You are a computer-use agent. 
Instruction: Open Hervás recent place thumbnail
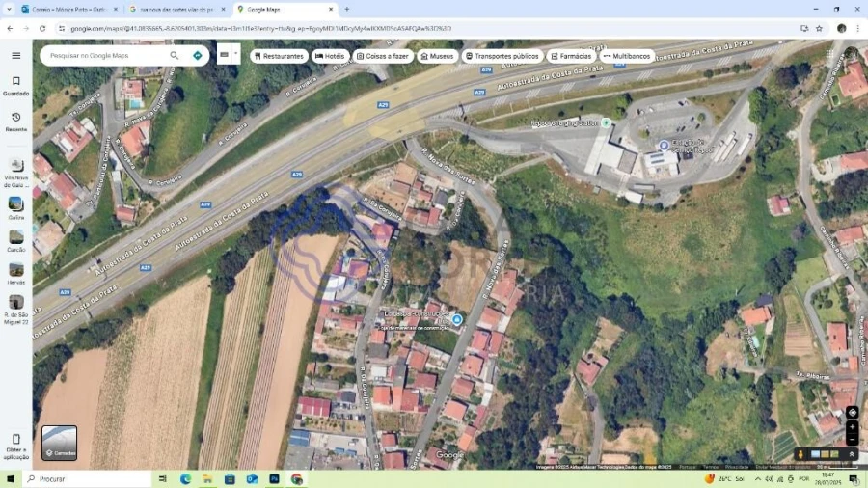click(16, 273)
